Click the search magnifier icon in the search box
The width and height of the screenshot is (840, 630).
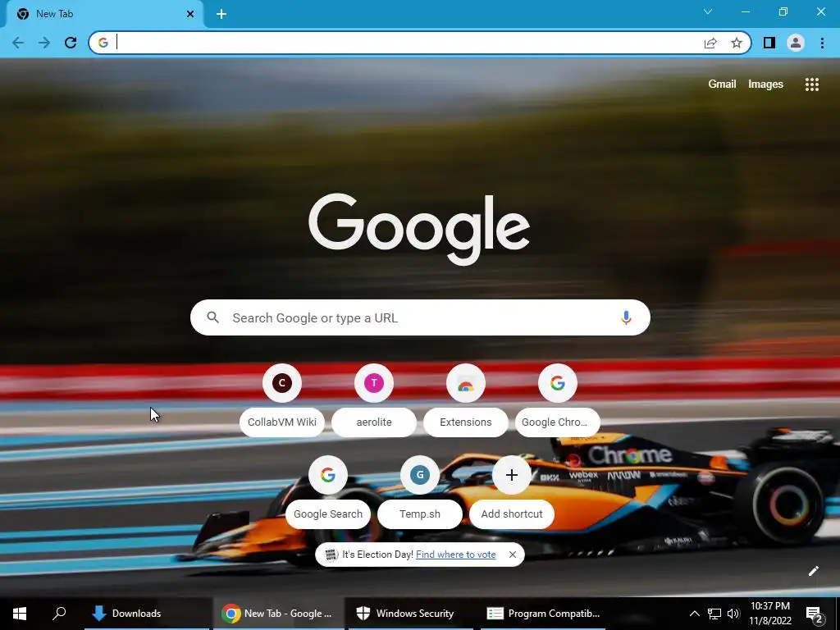(x=212, y=317)
